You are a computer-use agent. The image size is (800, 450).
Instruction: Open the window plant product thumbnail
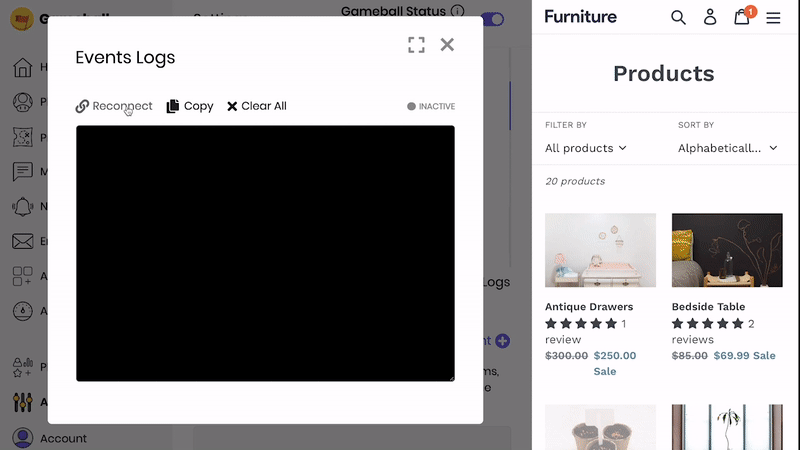(727, 428)
